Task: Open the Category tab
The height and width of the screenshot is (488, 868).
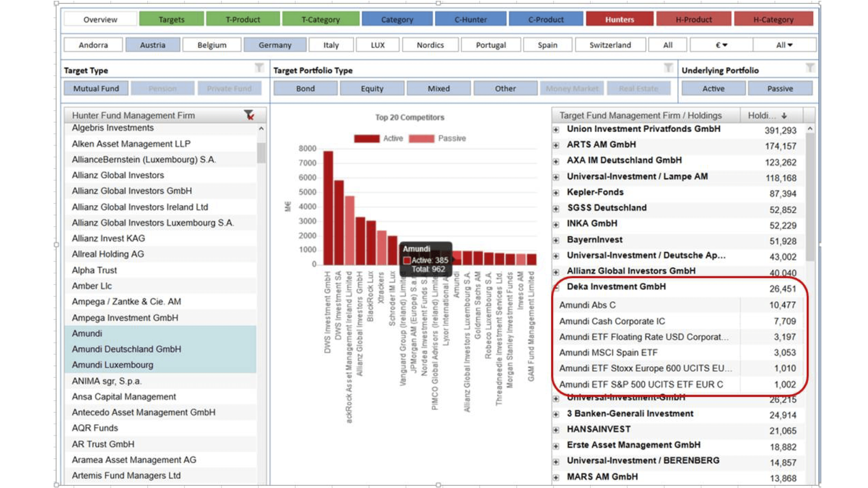Action: 397,19
